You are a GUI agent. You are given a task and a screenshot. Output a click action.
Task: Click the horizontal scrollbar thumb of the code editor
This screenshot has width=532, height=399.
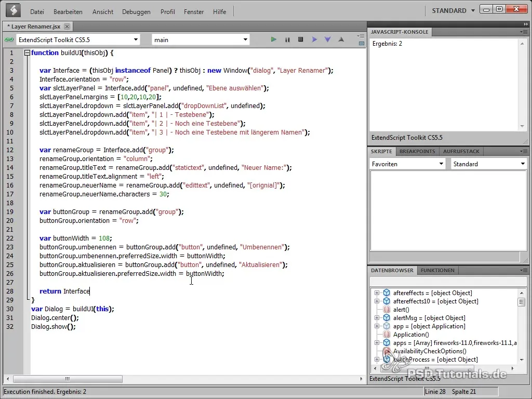pos(68,379)
